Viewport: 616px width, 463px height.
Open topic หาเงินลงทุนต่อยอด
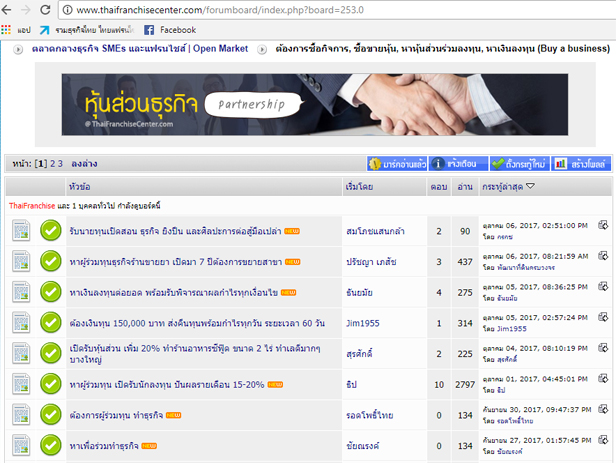tap(174, 293)
